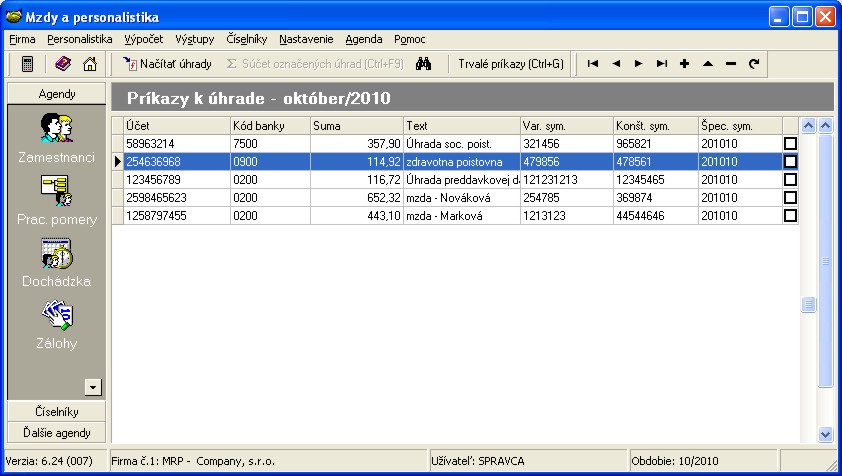The image size is (842, 476).
Task: Select account cell 58963214
Action: [x=177, y=143]
